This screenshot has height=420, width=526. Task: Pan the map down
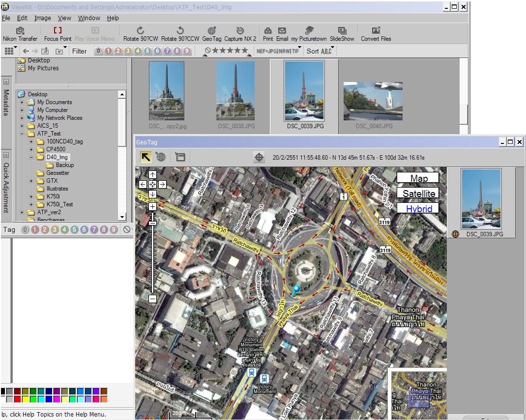tap(152, 194)
